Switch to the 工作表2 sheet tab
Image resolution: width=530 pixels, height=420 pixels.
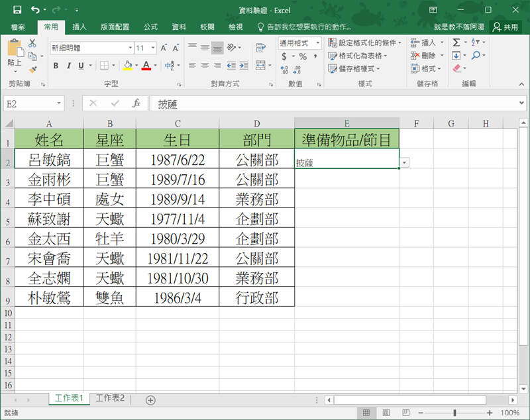[x=110, y=399]
